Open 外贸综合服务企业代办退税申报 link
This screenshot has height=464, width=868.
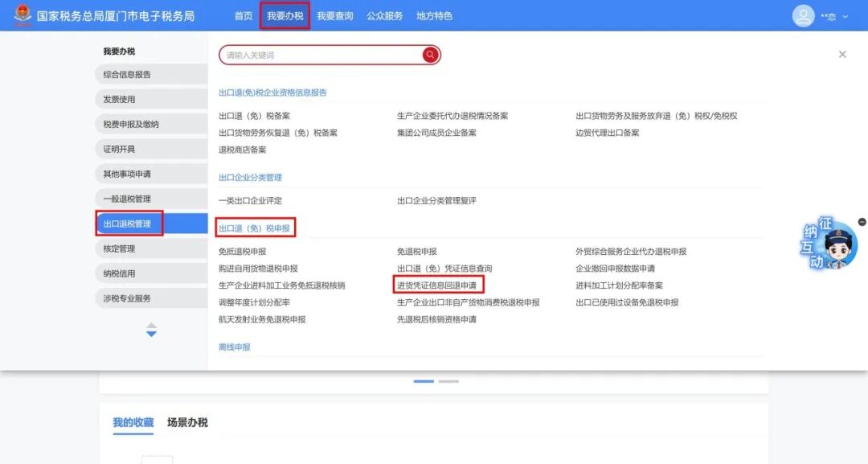pyautogui.click(x=631, y=252)
